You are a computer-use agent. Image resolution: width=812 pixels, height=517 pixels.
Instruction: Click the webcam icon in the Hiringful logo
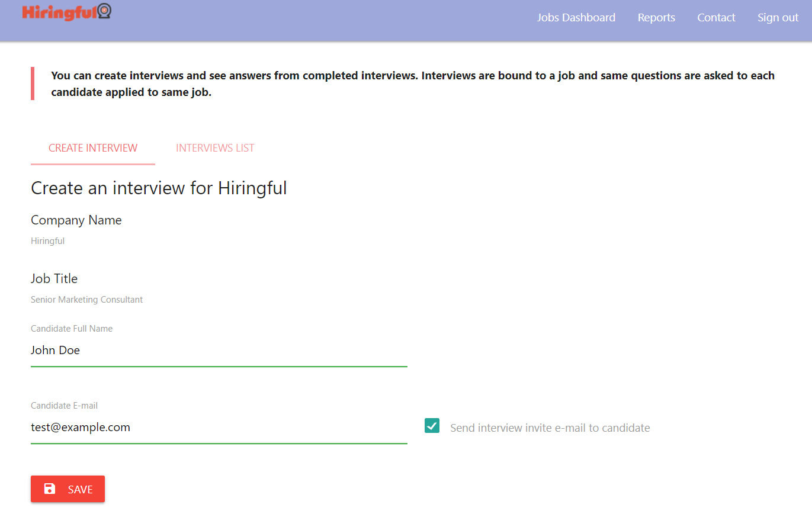[x=105, y=11]
